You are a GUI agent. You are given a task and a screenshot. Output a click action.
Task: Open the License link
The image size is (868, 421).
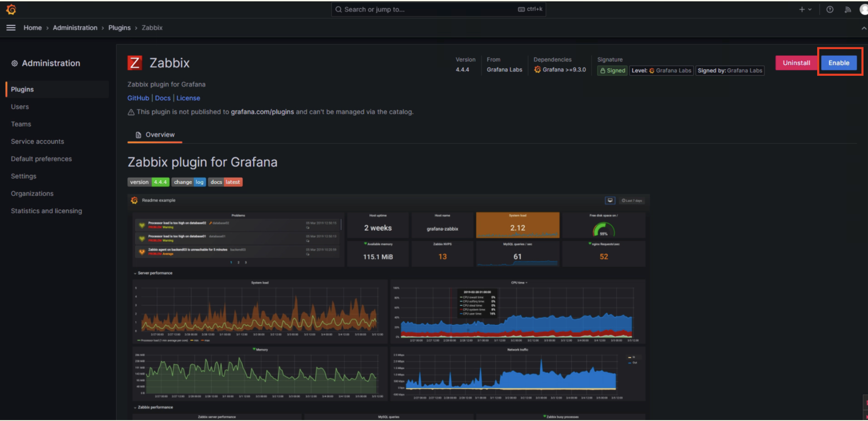[188, 98]
